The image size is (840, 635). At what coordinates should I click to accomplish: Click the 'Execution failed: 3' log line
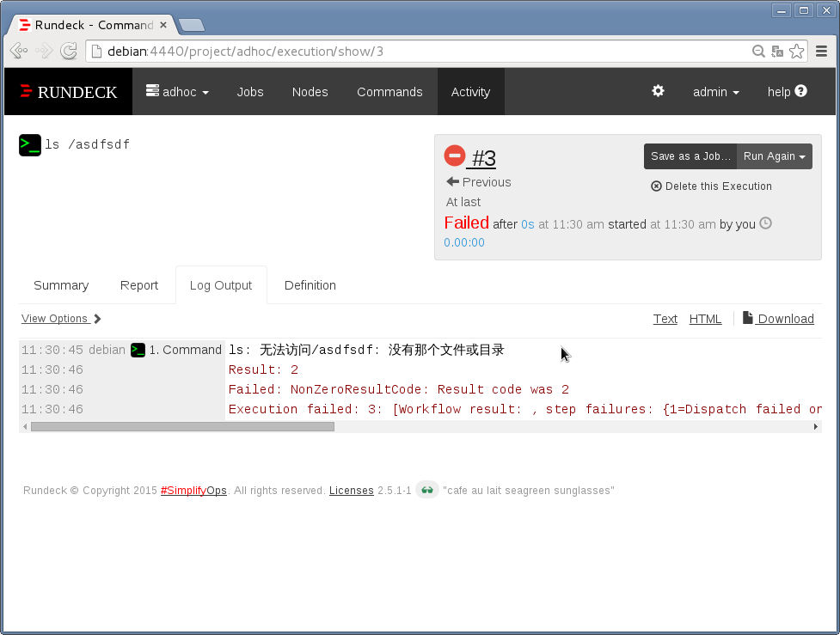525,410
